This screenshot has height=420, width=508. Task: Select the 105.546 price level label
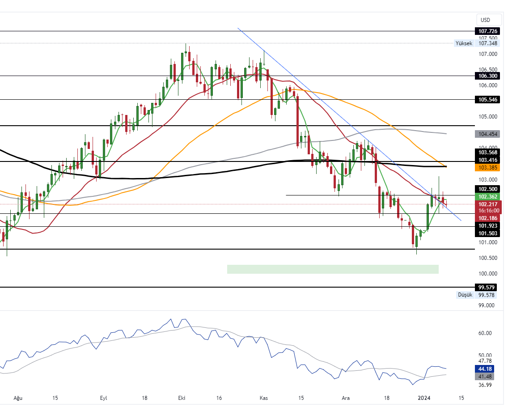click(487, 99)
